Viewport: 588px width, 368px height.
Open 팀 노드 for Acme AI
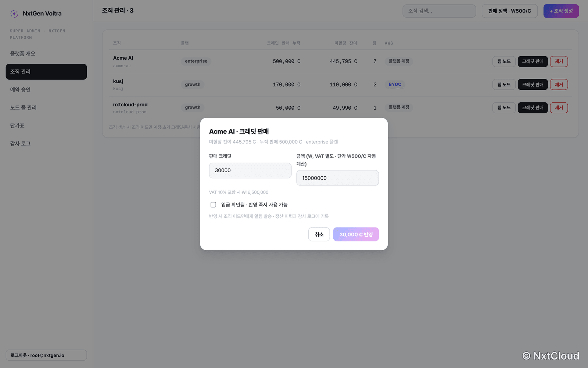click(504, 61)
